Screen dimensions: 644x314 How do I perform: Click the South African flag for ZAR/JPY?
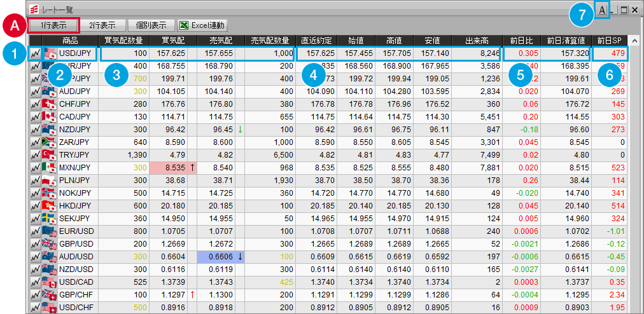49,142
